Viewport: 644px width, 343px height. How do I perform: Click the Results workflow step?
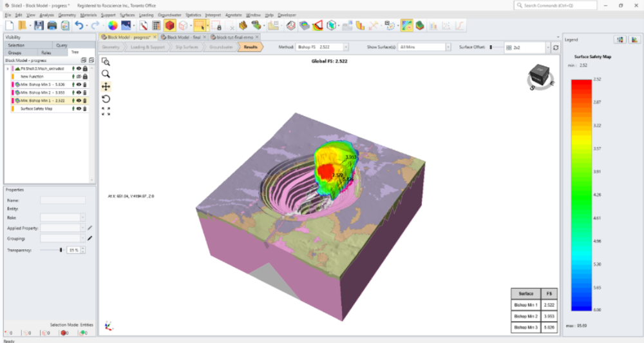coord(251,47)
